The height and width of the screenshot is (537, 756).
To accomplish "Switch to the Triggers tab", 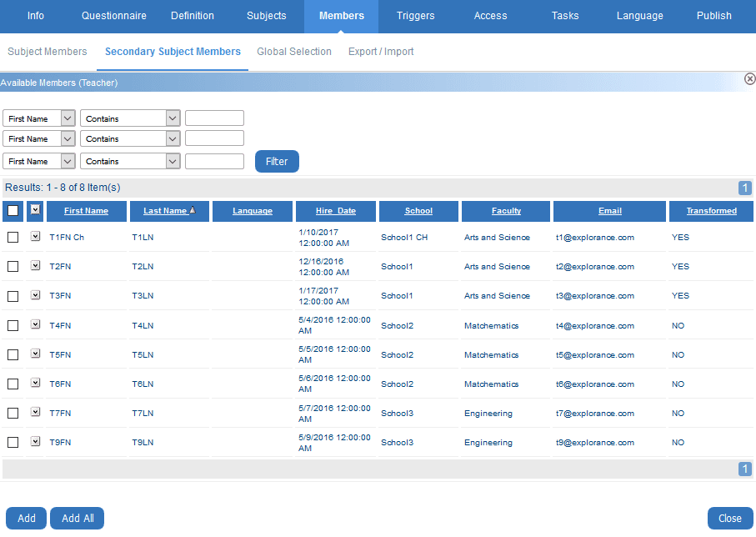I will (x=416, y=16).
